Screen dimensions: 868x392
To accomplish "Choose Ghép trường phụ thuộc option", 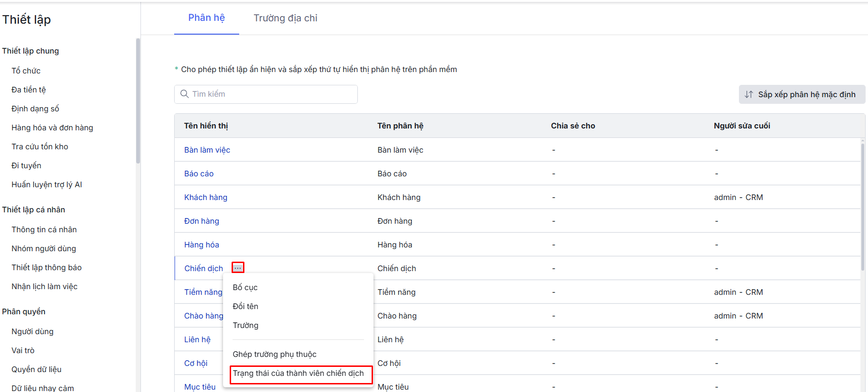I will point(274,354).
